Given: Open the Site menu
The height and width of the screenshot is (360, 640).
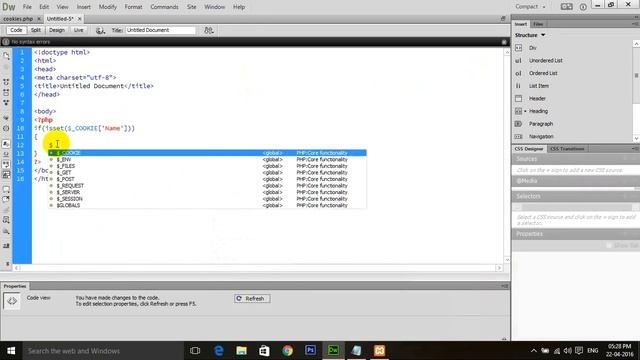Looking at the screenshot, I should (x=191, y=7).
